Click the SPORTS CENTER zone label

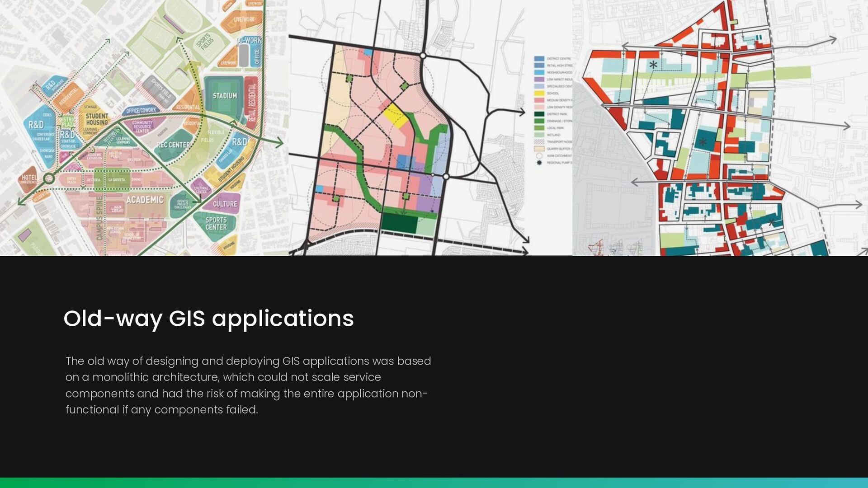(216, 223)
